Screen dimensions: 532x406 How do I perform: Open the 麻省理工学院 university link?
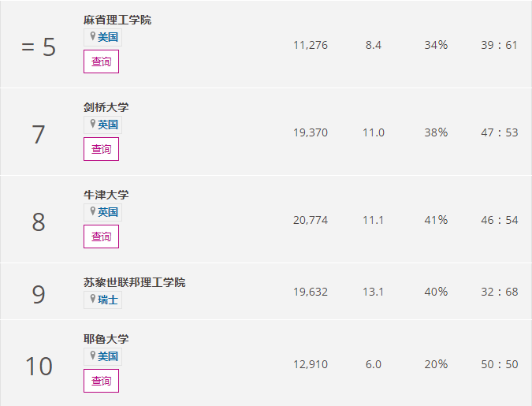[117, 20]
